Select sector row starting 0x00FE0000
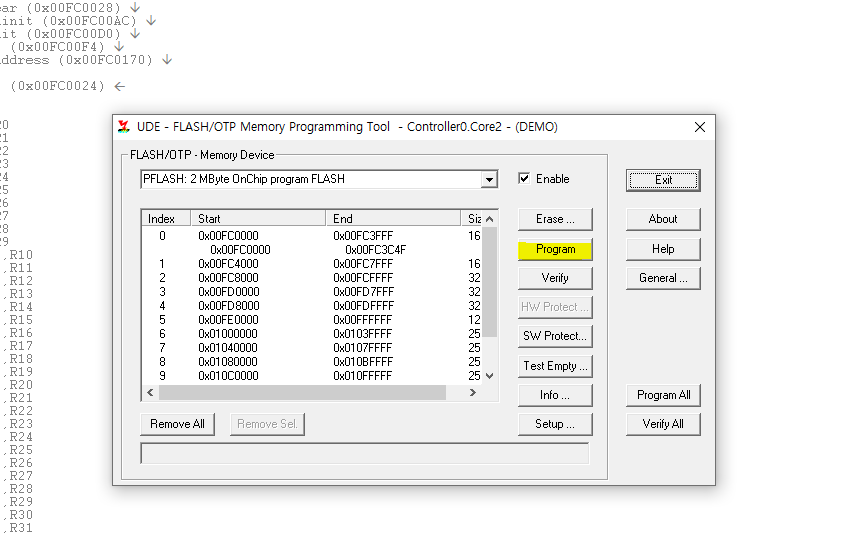The width and height of the screenshot is (854, 558). point(312,320)
